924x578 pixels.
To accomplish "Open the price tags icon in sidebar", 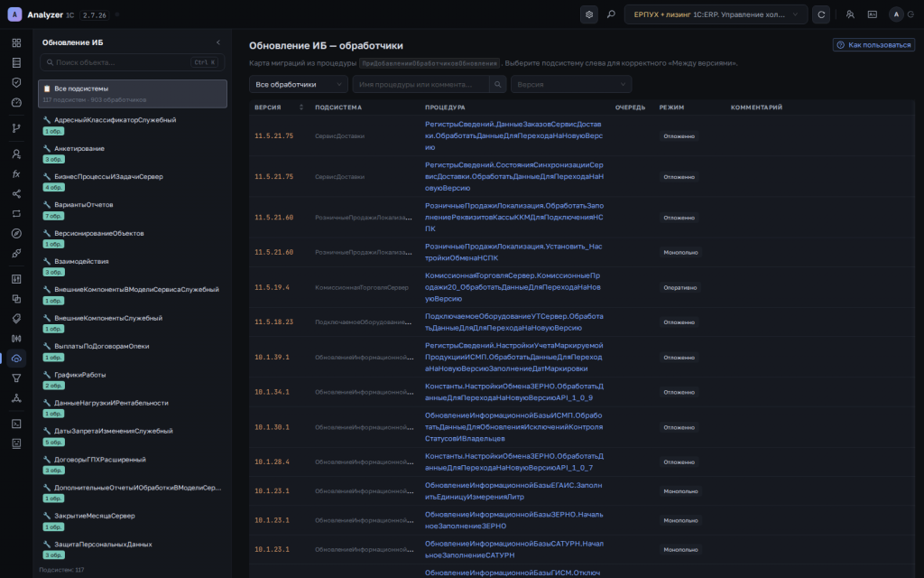I will click(x=16, y=319).
